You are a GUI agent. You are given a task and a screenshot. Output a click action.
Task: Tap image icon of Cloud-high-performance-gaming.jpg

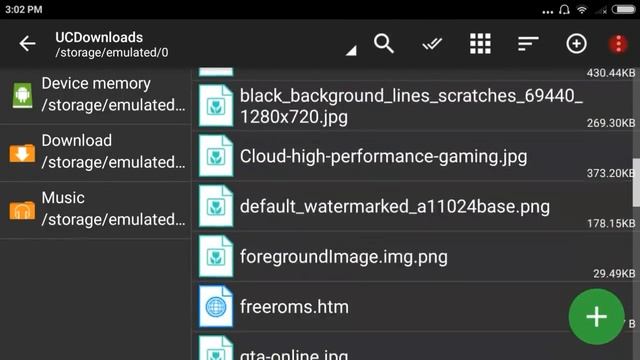[x=216, y=156]
